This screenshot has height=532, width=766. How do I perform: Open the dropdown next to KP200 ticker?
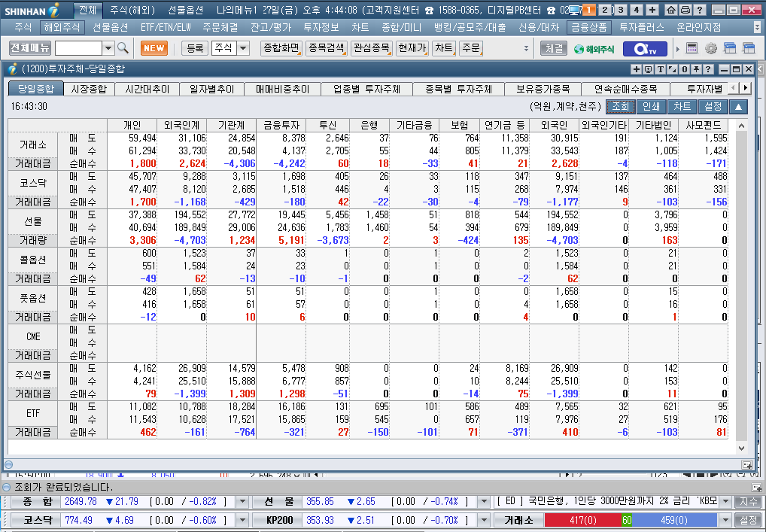484,520
